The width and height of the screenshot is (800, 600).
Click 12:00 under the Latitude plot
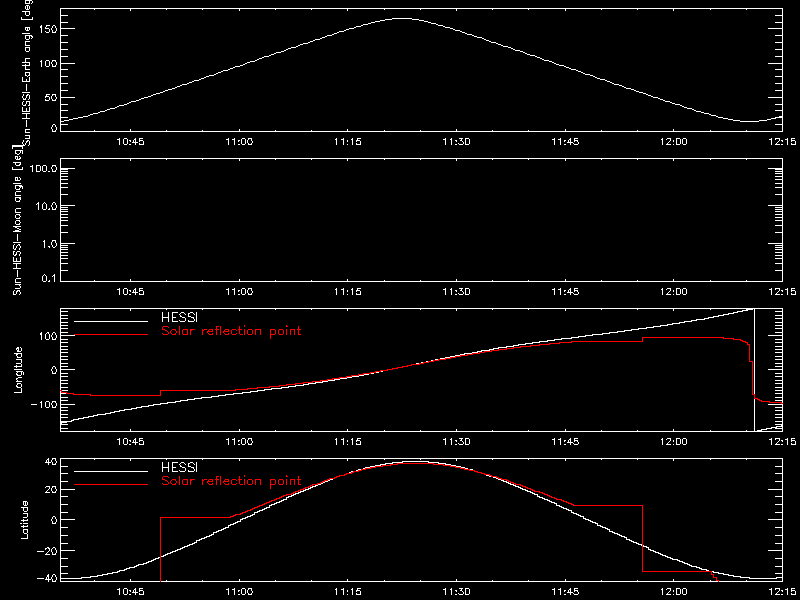coord(673,592)
